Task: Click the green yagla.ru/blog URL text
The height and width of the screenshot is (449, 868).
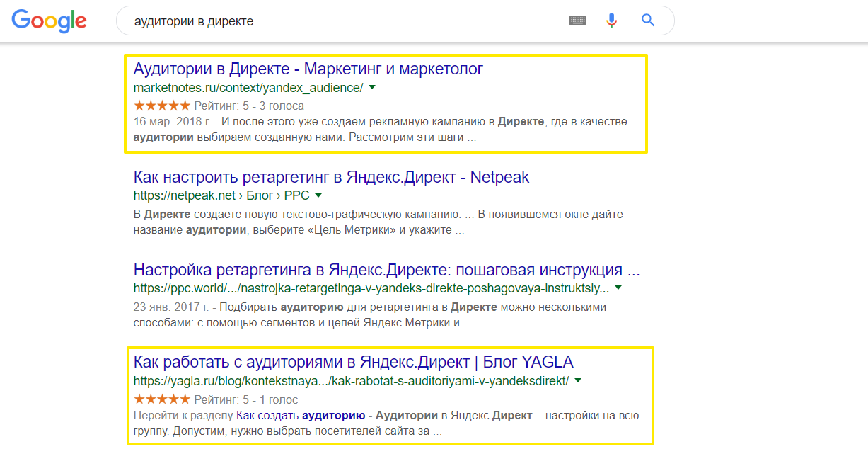Action: (x=351, y=381)
